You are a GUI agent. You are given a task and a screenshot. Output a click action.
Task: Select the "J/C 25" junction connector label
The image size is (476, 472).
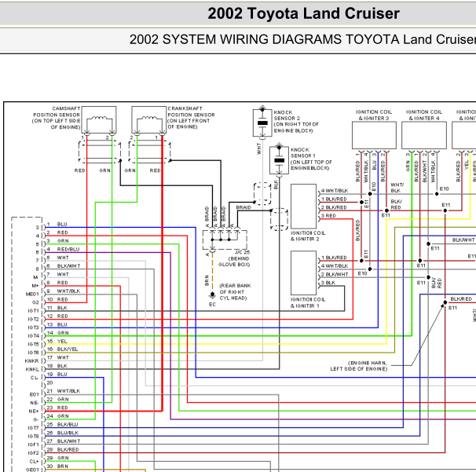[242, 253]
